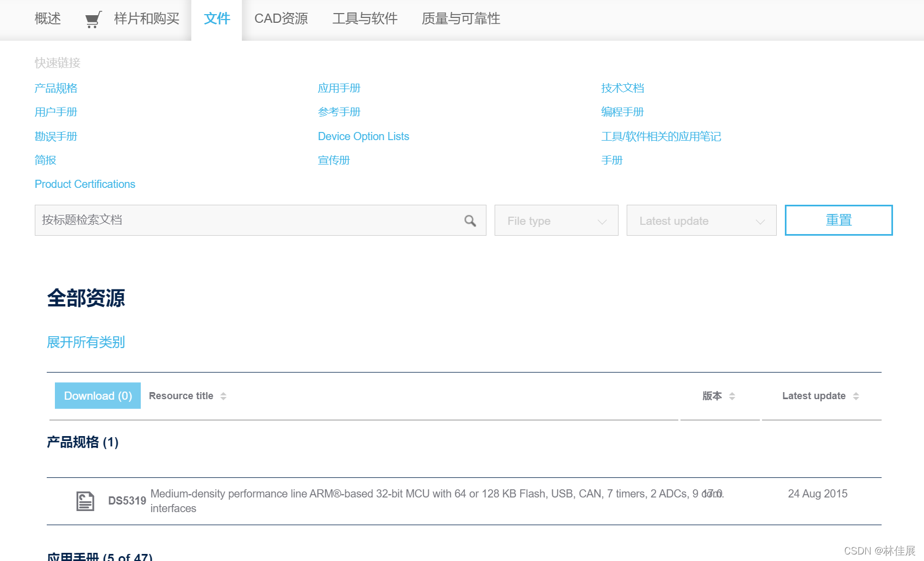Click the 重置 reset button
Screen dimensions: 924x561
click(839, 220)
